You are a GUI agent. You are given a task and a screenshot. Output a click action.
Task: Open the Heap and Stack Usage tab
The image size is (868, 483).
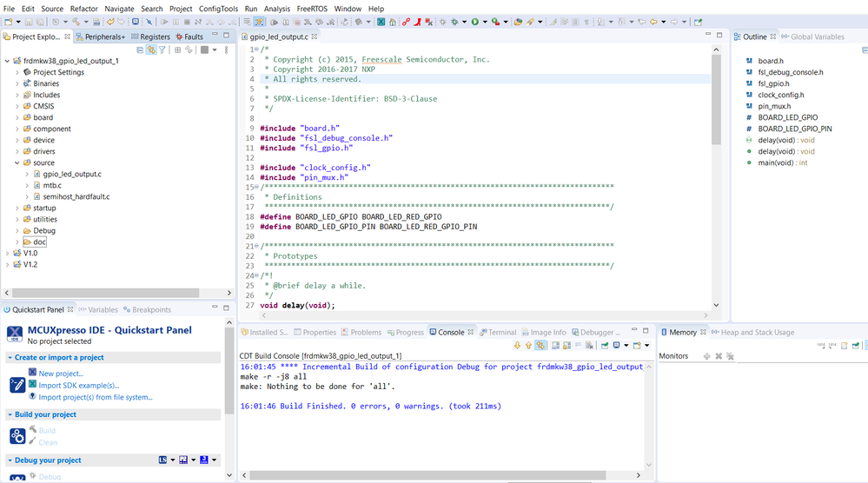(x=752, y=332)
